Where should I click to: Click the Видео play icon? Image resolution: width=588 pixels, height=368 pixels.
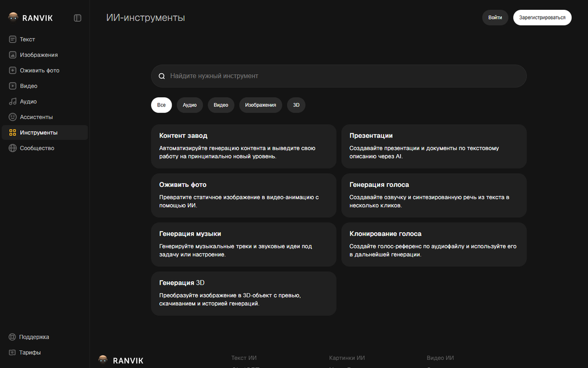point(13,86)
